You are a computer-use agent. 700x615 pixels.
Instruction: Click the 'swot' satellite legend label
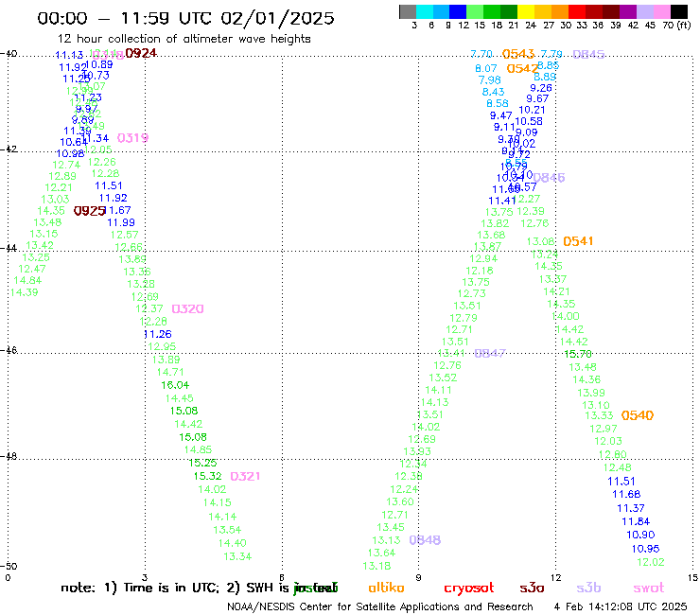649,588
